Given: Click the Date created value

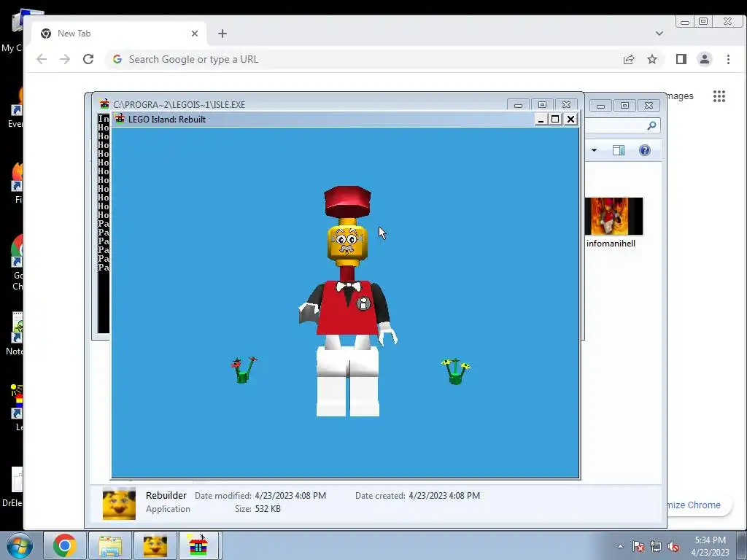Looking at the screenshot, I should pyautogui.click(x=444, y=496).
